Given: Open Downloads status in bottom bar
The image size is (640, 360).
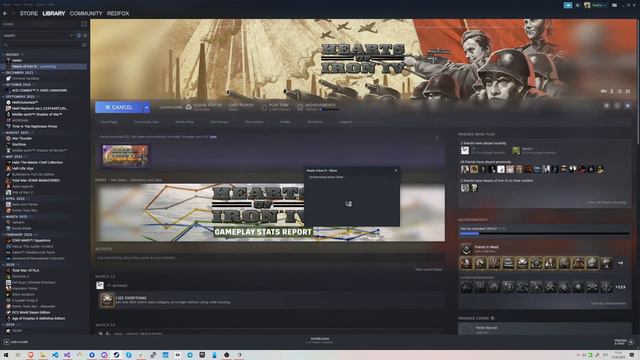Looking at the screenshot, I should click(x=320, y=340).
